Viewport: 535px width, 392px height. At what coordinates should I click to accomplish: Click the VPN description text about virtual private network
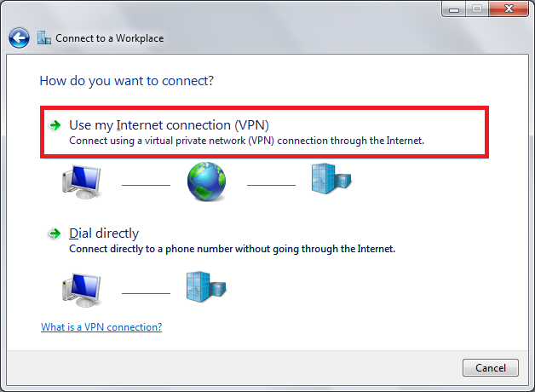pyautogui.click(x=247, y=141)
